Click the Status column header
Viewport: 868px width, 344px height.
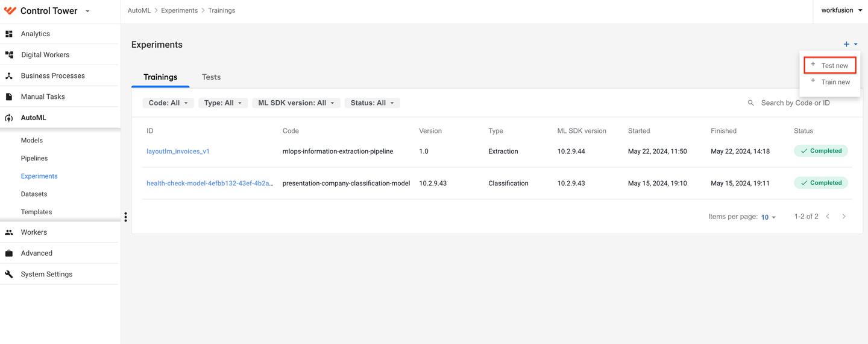coord(804,131)
